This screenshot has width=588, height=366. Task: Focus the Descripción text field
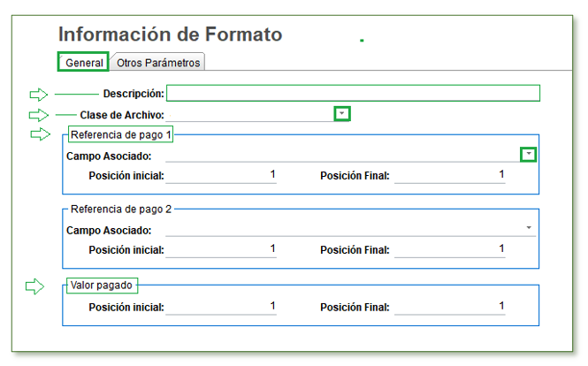pyautogui.click(x=354, y=93)
